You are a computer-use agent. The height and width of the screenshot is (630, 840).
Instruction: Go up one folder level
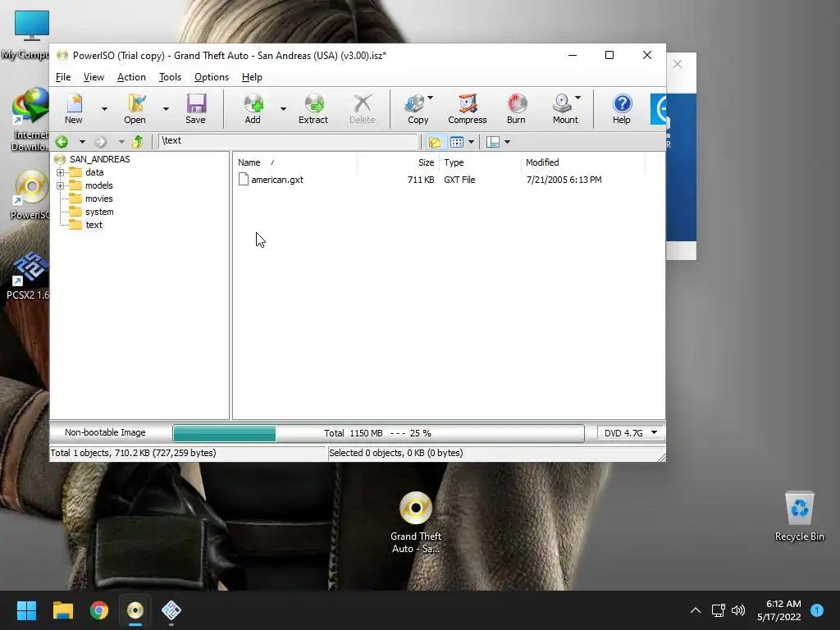(x=138, y=141)
